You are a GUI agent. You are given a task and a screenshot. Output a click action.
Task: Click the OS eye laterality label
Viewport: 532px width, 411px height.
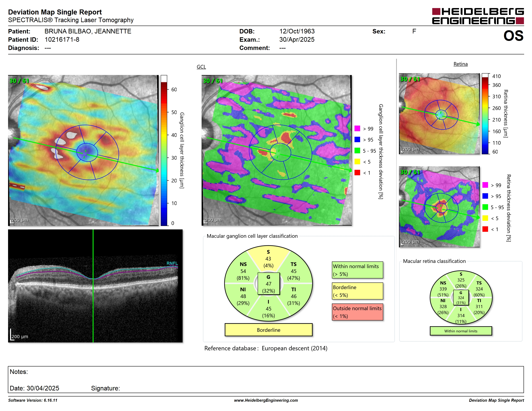click(513, 36)
